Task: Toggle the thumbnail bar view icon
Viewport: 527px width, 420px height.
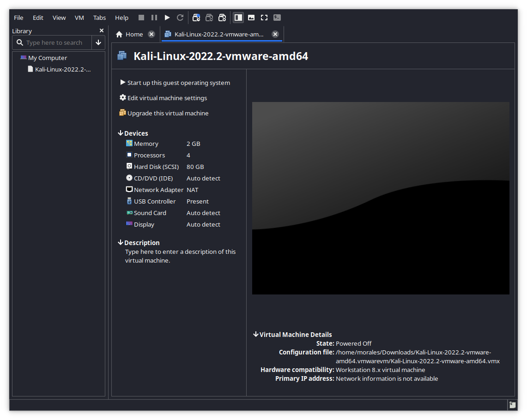Action: [251, 18]
